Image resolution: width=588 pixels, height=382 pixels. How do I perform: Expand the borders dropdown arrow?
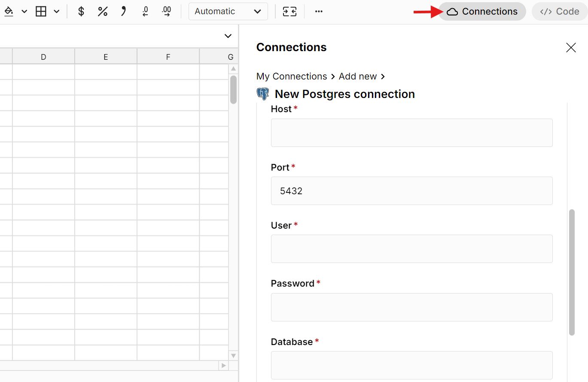tap(56, 12)
